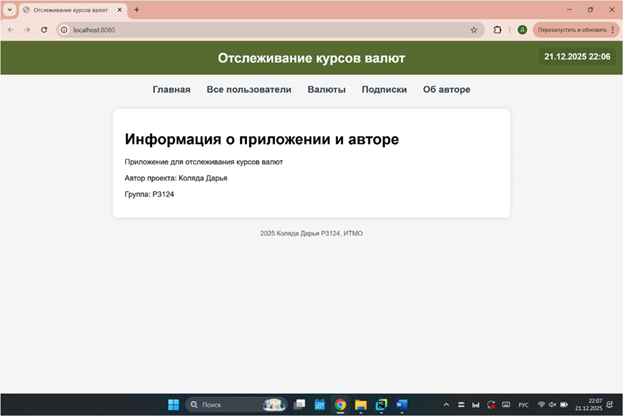Expand the tab search dropdown arrow
Screen dimensions: 623x416
(10, 10)
